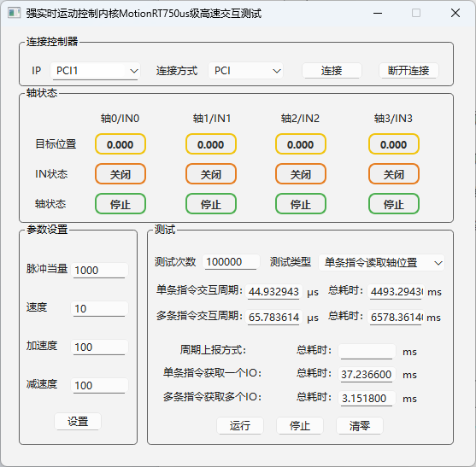Screen dimensions: 476x467
Task: Click the 断开连接 button
Action: (x=408, y=71)
